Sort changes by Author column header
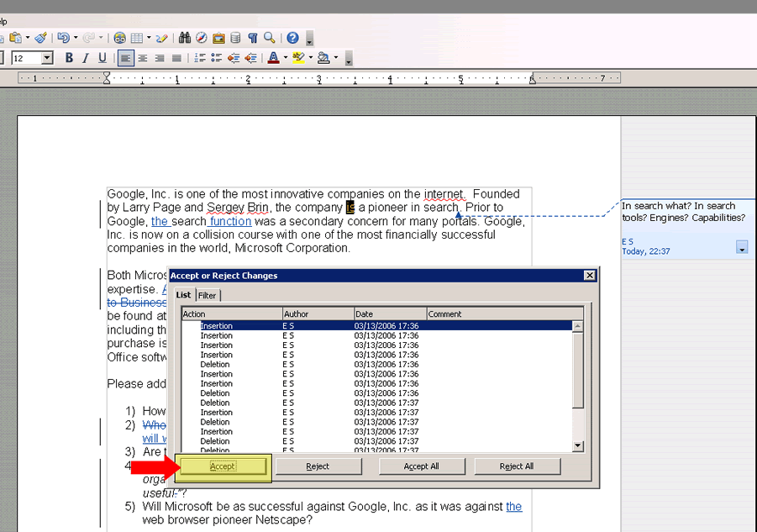Viewport: 757px width, 532px height. click(x=318, y=313)
